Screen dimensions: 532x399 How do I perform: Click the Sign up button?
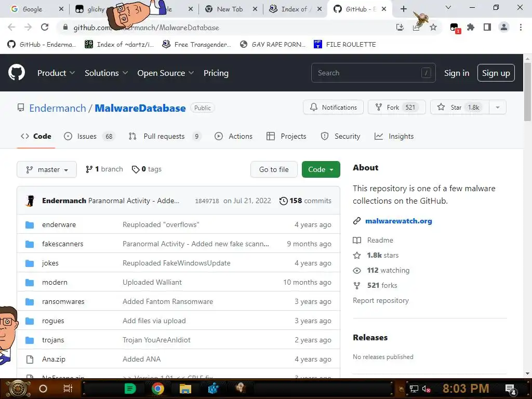pos(496,73)
